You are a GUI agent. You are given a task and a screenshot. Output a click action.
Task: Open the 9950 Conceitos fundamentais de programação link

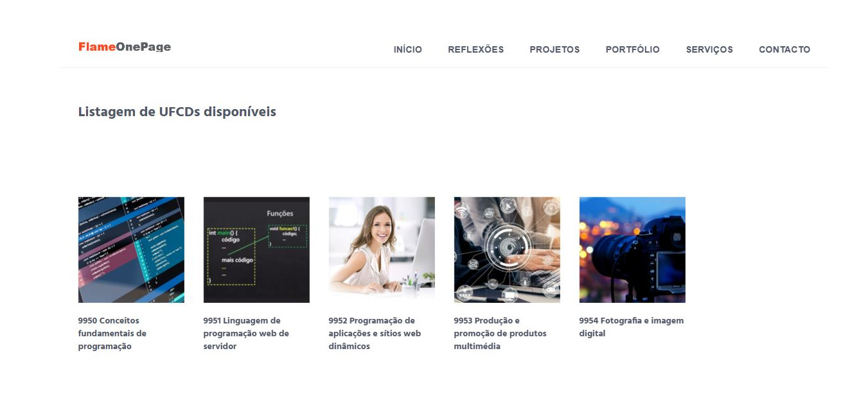tap(112, 334)
